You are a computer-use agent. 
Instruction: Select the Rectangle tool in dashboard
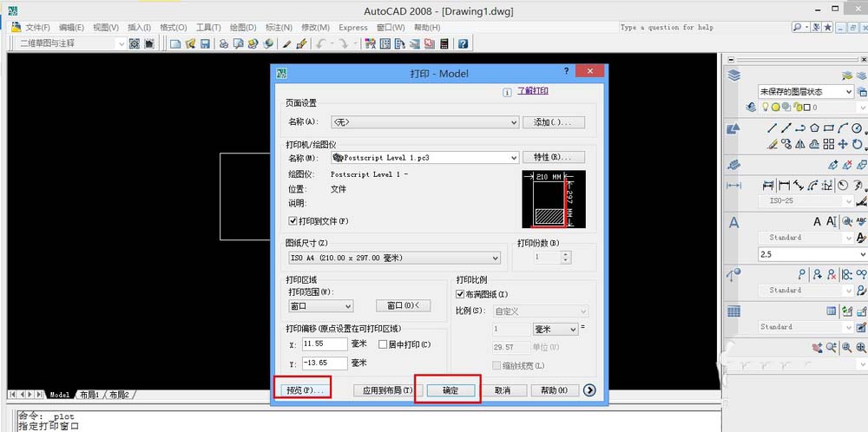tap(829, 128)
